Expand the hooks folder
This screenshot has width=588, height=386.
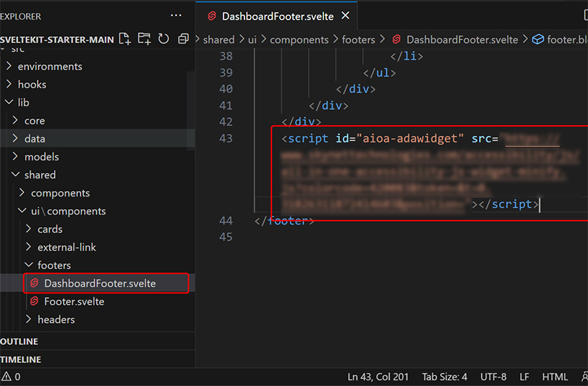point(32,85)
